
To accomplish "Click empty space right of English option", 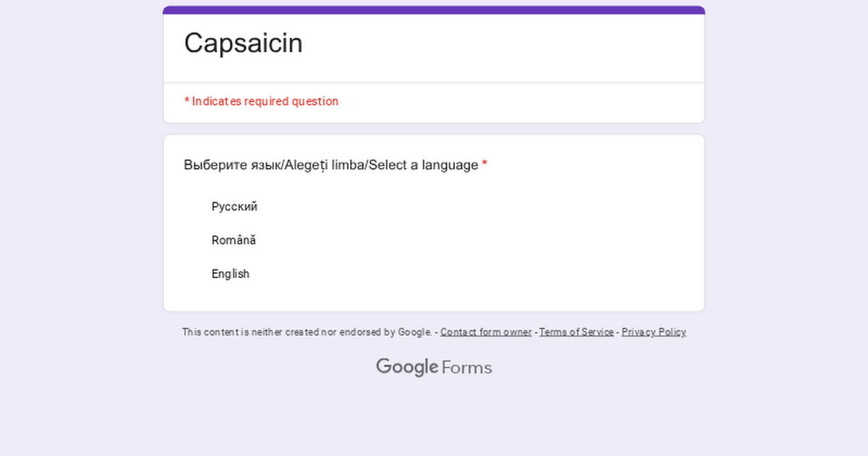I will (470, 274).
